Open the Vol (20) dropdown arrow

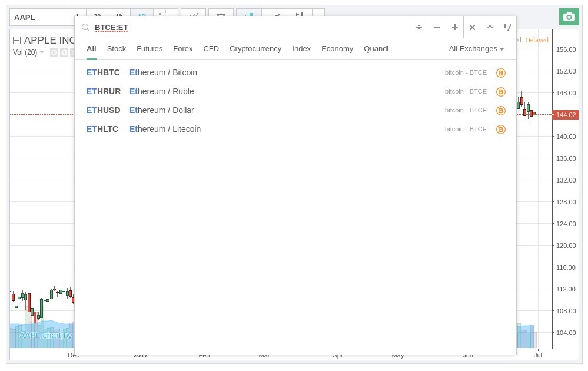(x=42, y=52)
